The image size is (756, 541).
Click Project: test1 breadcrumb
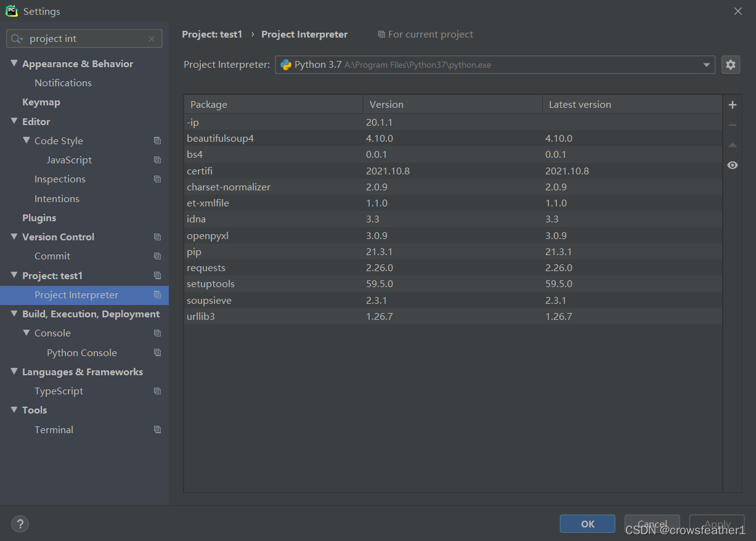[x=212, y=35]
